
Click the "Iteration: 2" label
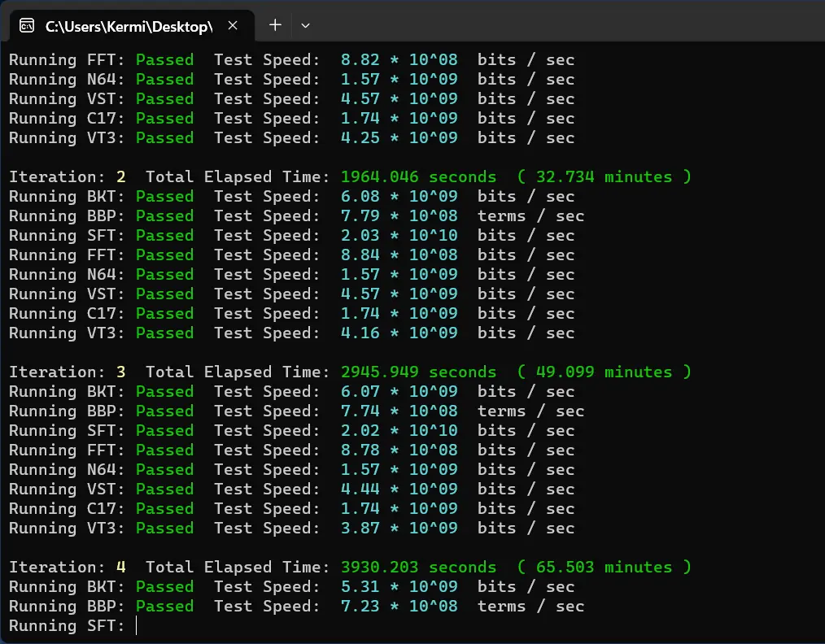pos(68,176)
